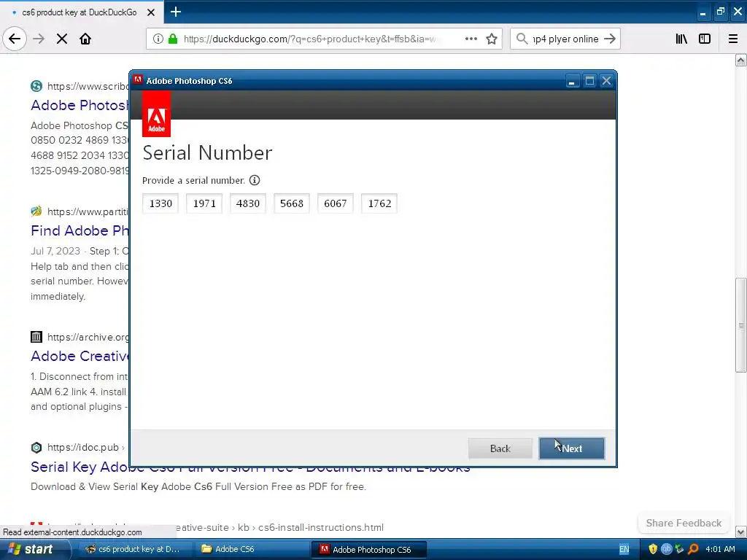Click the 4:01 AM taskbar clock
This screenshot has width=747, height=560.
(720, 549)
